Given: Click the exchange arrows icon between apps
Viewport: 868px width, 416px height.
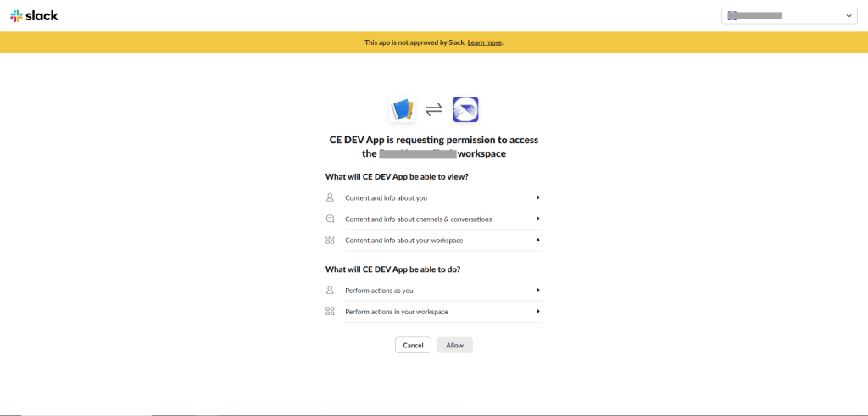Looking at the screenshot, I should (434, 109).
